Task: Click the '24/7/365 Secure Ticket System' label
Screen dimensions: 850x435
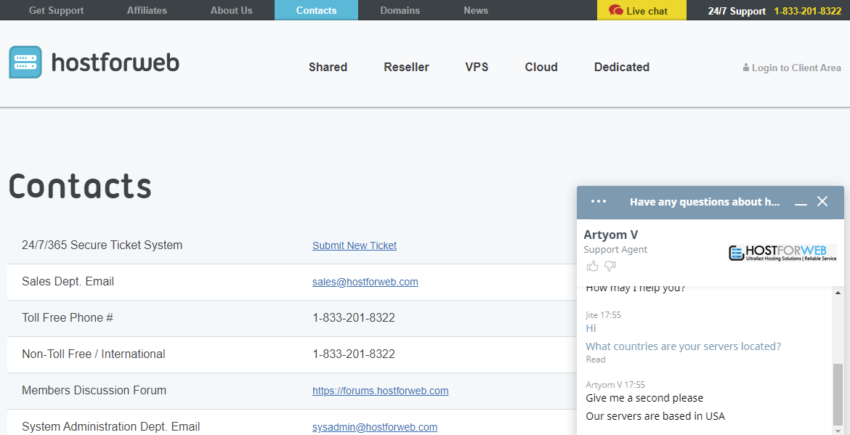Action: pyautogui.click(x=102, y=245)
